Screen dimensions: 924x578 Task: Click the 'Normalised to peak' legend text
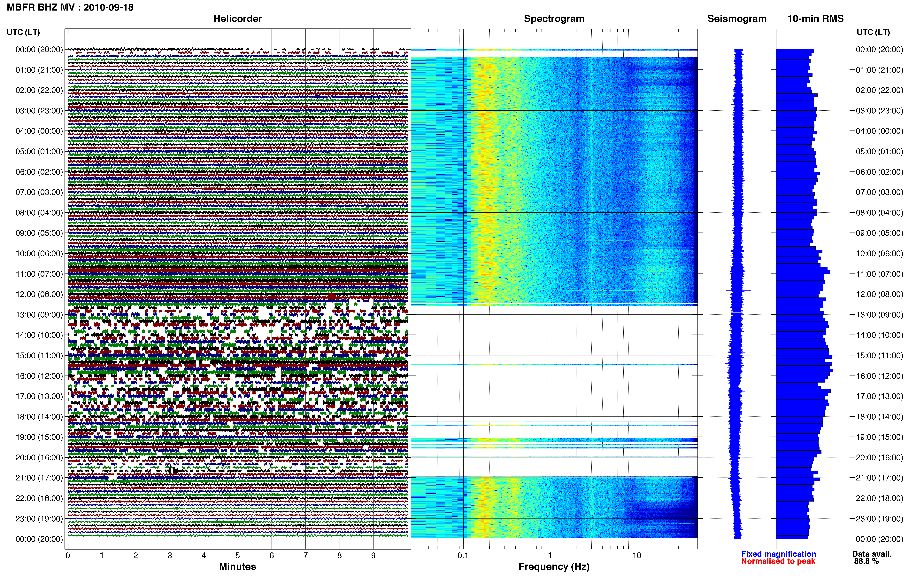click(x=778, y=561)
